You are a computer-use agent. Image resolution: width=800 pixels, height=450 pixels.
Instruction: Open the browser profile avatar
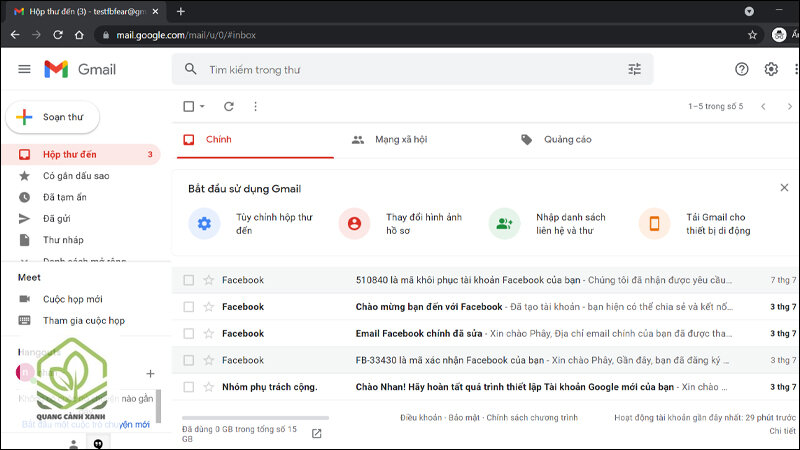pyautogui.click(x=779, y=35)
